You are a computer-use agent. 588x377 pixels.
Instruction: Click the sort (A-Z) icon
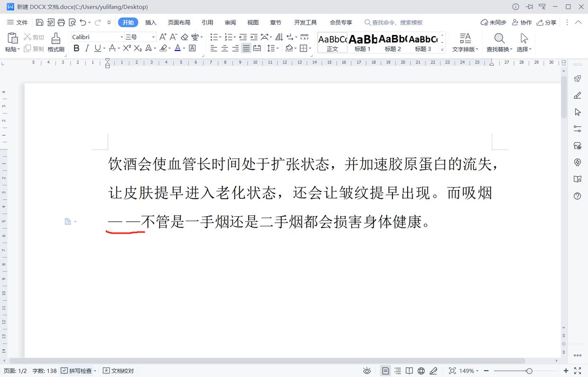click(279, 37)
